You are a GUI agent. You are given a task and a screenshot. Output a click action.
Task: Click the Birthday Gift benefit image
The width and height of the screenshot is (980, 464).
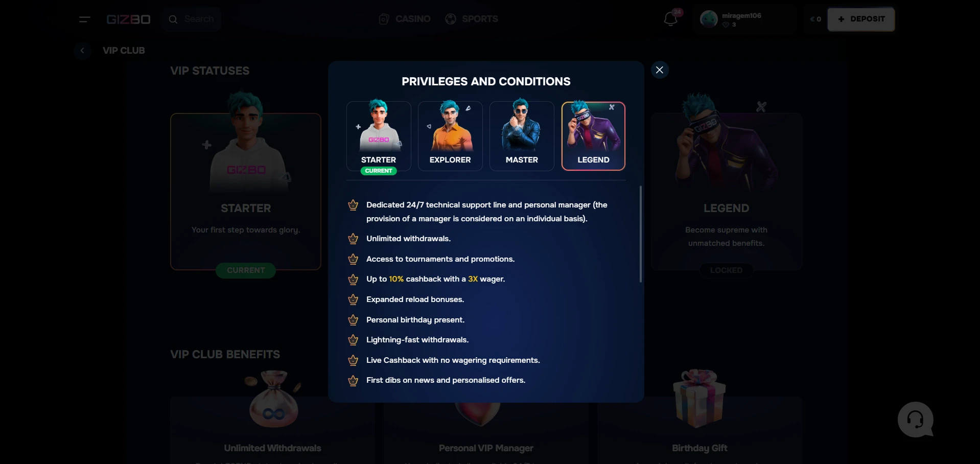click(x=699, y=398)
